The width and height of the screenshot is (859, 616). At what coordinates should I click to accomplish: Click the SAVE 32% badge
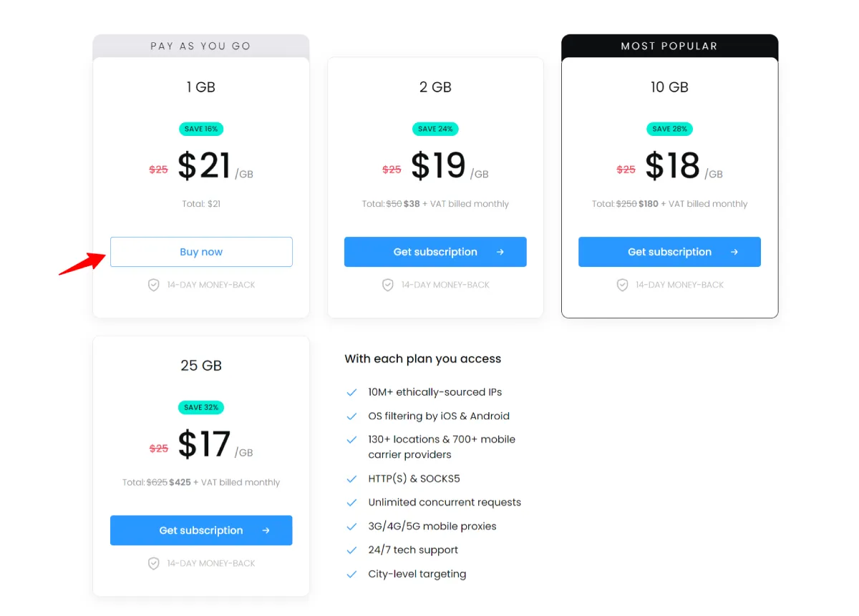coord(201,407)
